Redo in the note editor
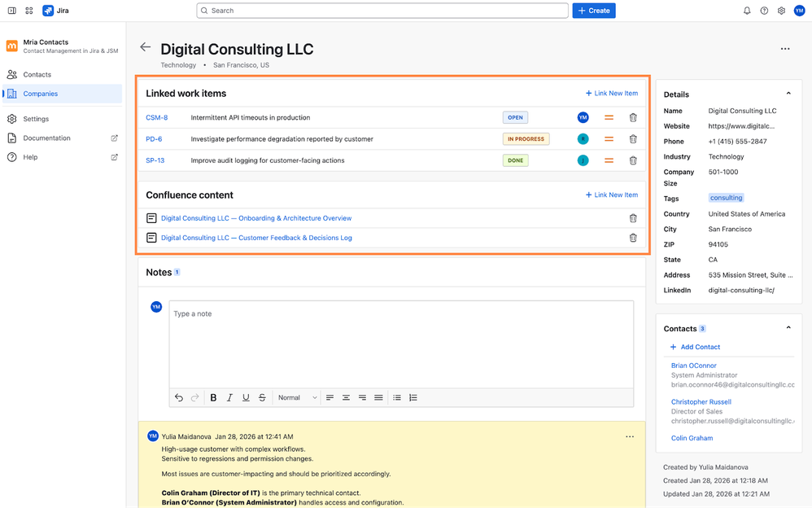The width and height of the screenshot is (812, 508). 194,397
